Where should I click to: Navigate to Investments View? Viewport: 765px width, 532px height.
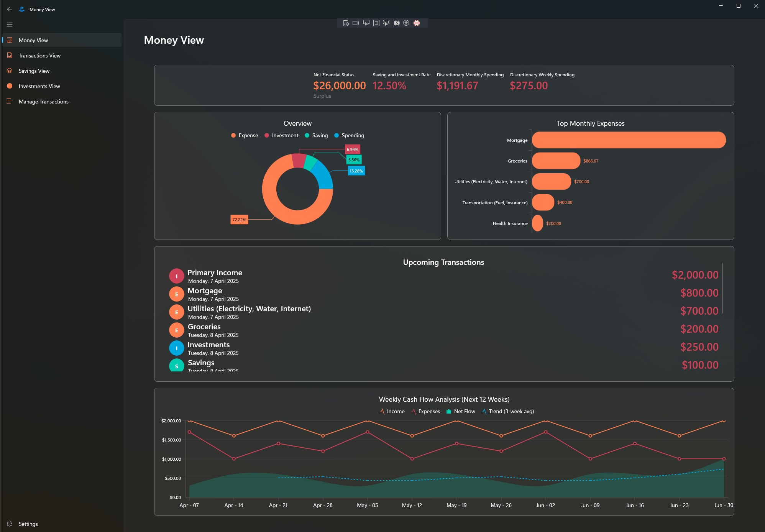[x=39, y=86]
